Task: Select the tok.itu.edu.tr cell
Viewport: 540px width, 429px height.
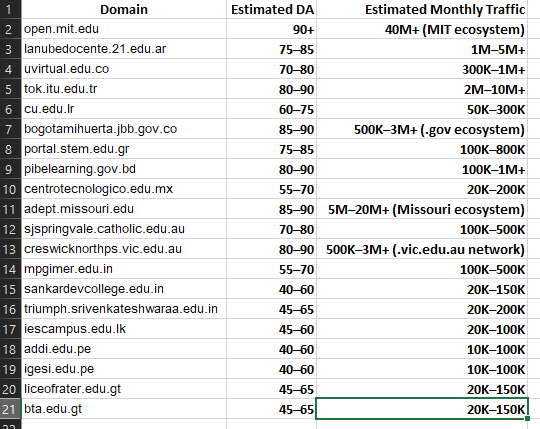Action: 124,89
